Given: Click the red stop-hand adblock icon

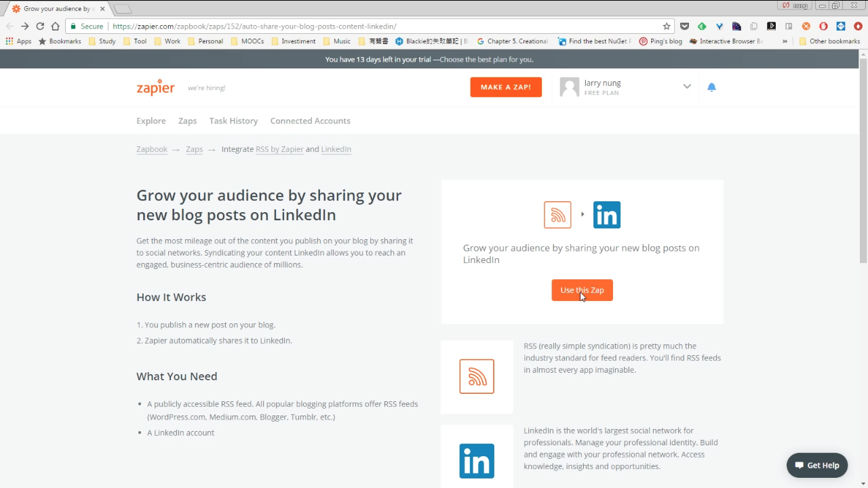Looking at the screenshot, I should [x=823, y=26].
